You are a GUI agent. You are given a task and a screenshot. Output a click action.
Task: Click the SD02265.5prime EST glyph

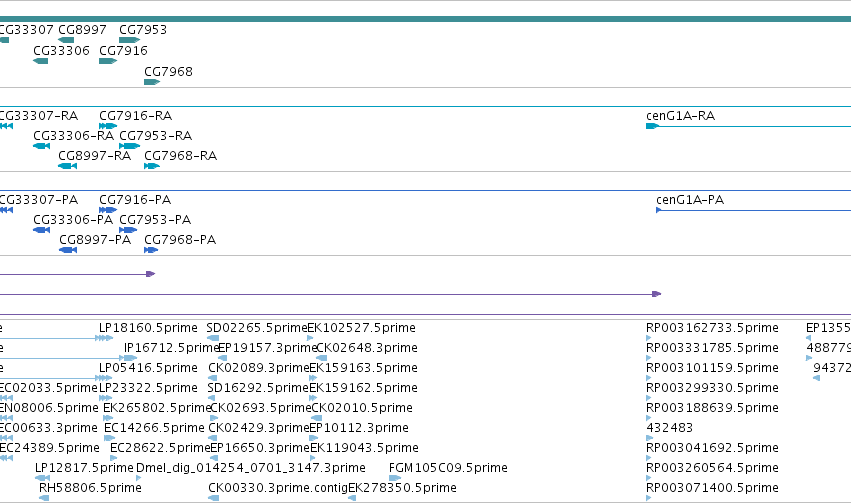point(213,338)
